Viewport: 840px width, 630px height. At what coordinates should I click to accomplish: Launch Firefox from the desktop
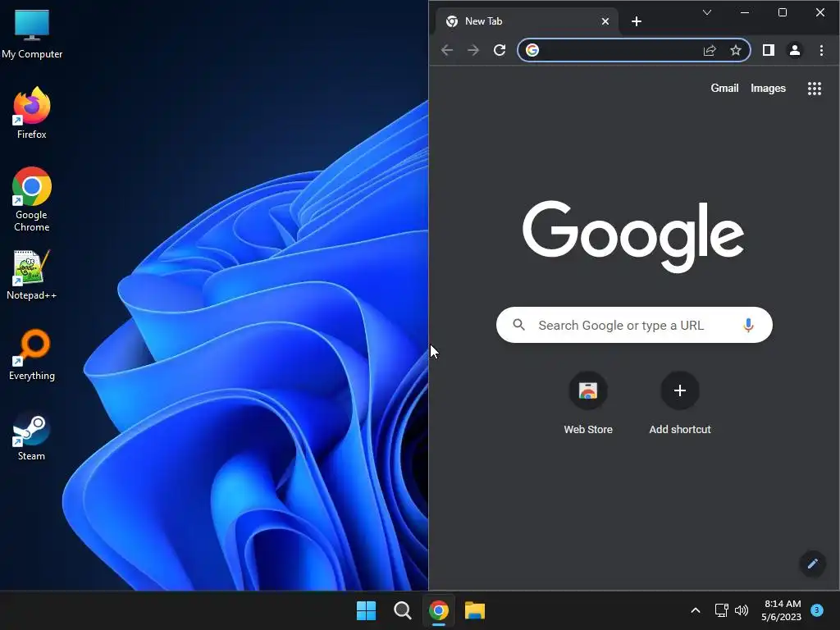32,113
